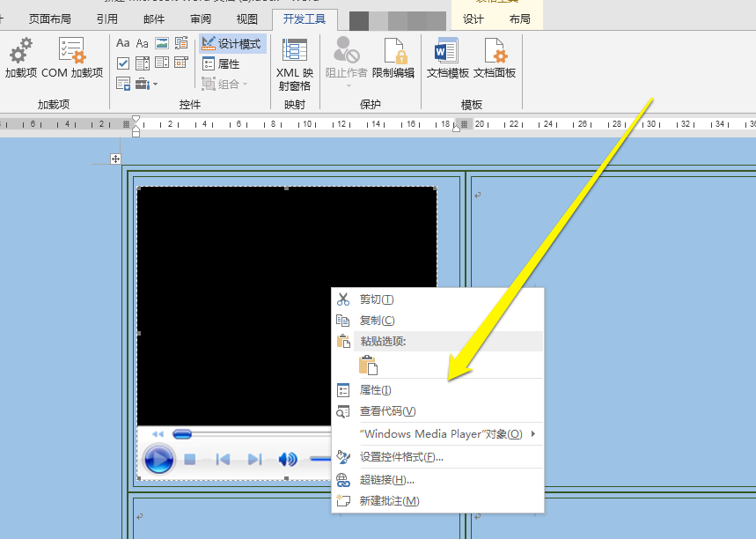Open the table tools 布局 tab
Viewport: 756px width, 539px height.
pos(520,18)
